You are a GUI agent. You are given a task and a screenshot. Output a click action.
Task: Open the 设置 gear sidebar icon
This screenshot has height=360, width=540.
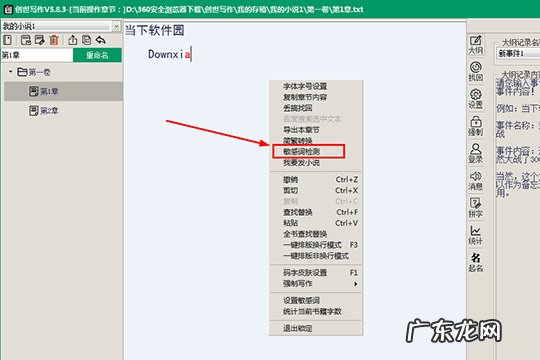(476, 99)
